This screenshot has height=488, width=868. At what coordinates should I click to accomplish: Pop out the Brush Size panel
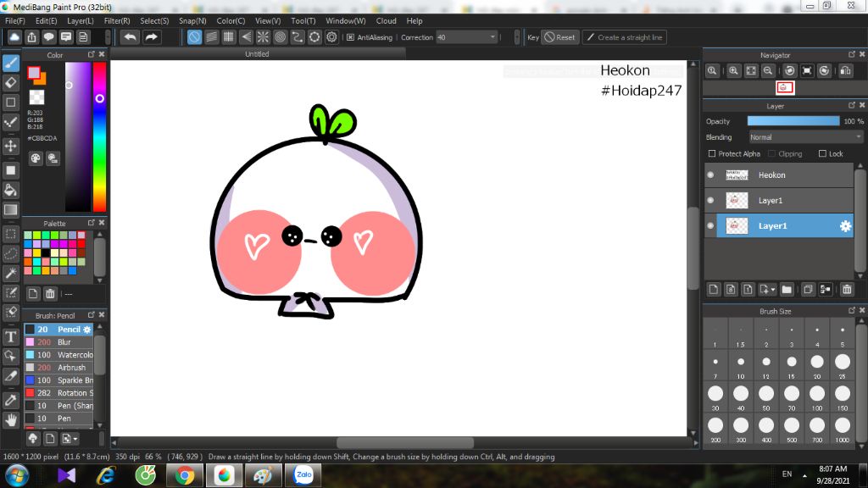click(851, 310)
